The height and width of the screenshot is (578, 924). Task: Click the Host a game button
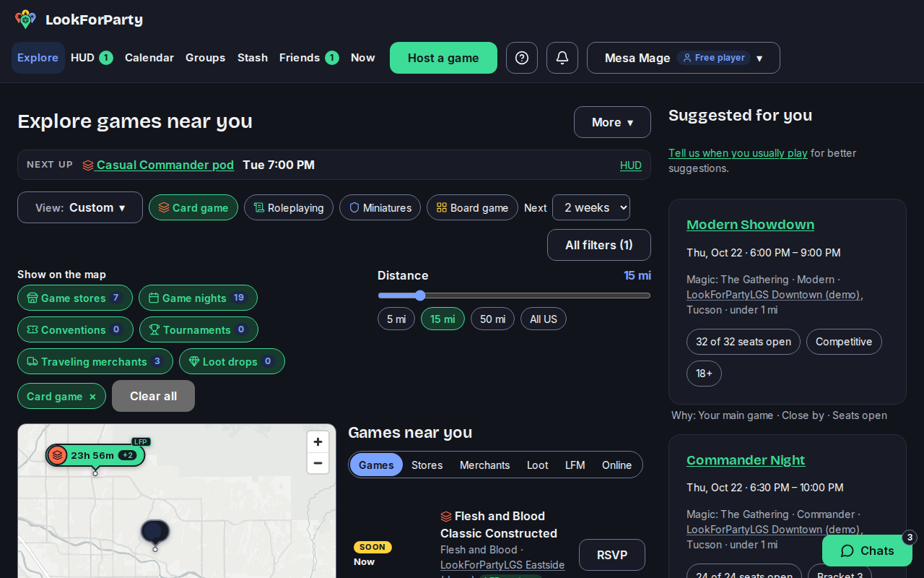[x=443, y=58]
